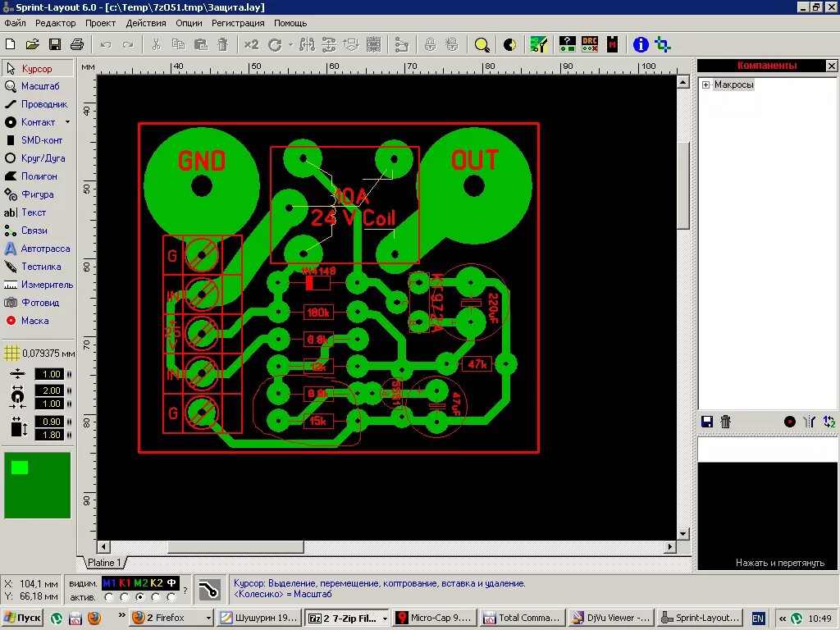Viewport: 840px width, 630px height.
Task: Close the Компаненты panel
Action: click(x=832, y=66)
